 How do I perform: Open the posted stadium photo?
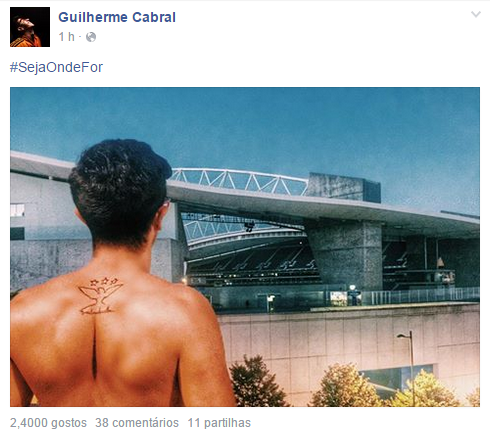245,247
